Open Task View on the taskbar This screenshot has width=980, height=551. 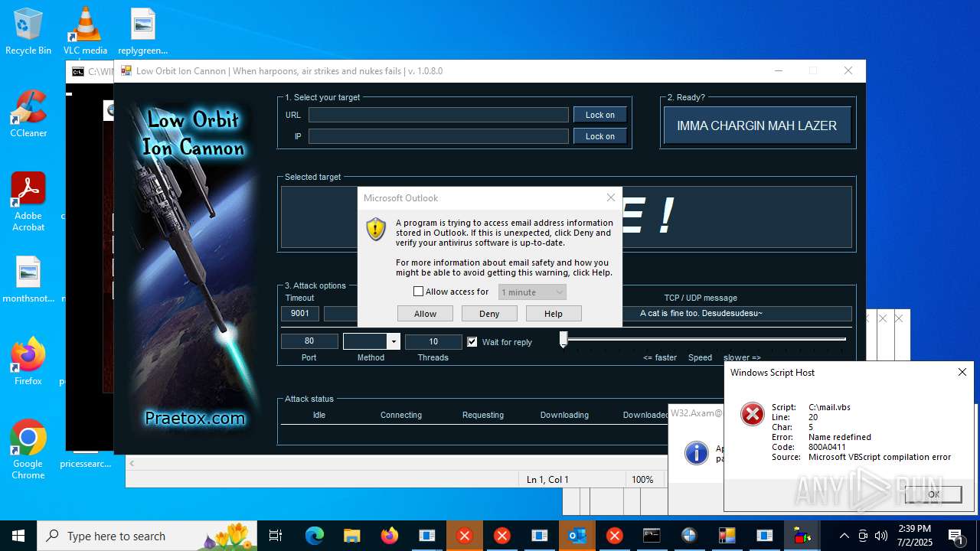[x=276, y=536]
